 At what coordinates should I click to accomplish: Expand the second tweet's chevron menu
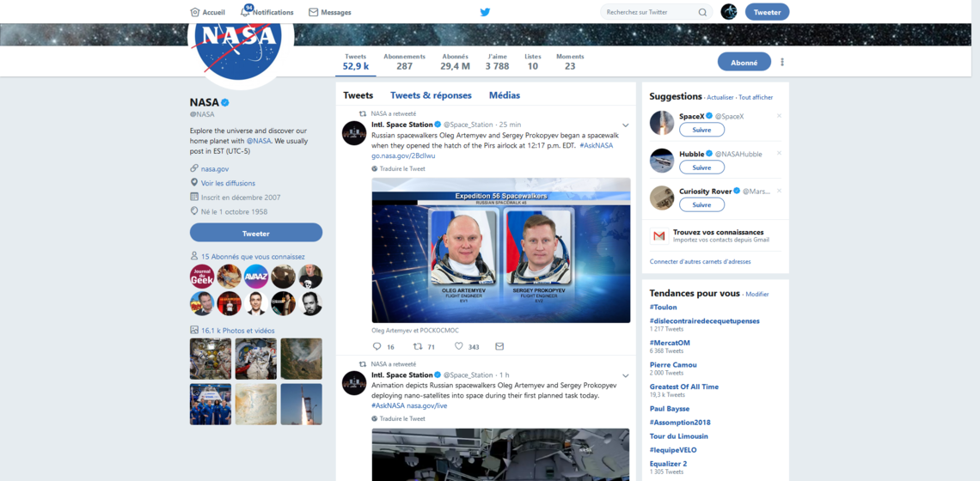click(x=625, y=375)
